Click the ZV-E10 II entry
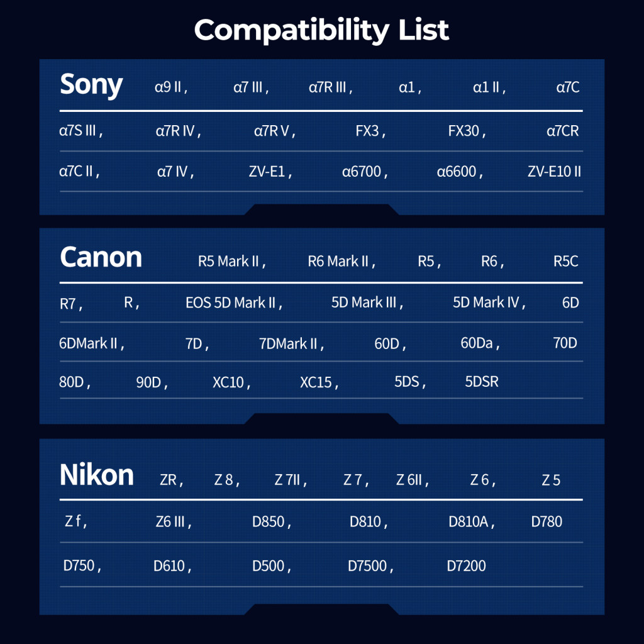The height and width of the screenshot is (644, 644). coord(554,171)
